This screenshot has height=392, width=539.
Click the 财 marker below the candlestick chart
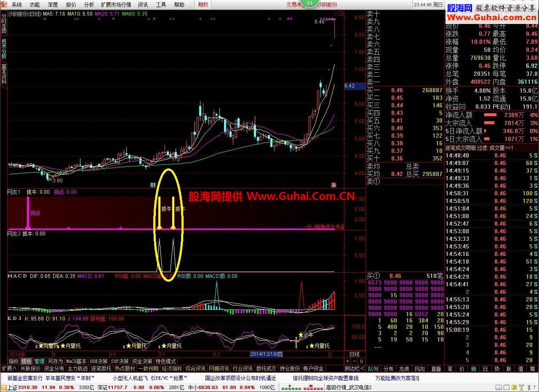point(153,185)
